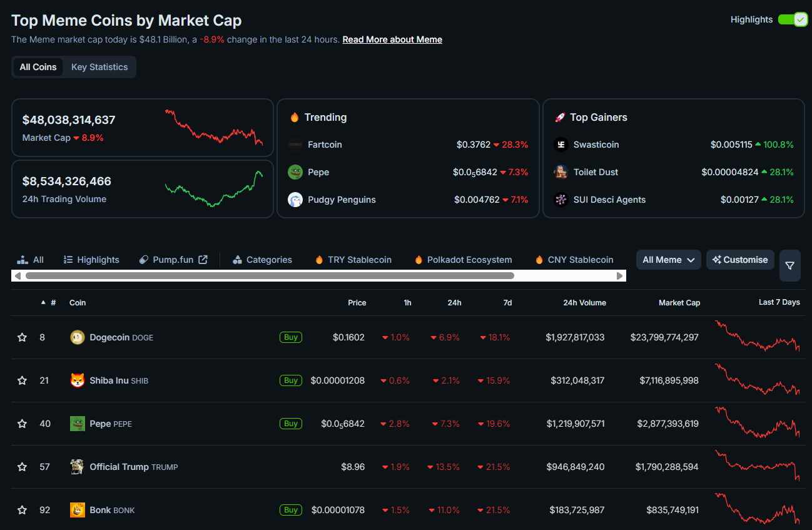The image size is (812, 530).
Task: Open the All Meme dropdown
Action: [668, 260]
